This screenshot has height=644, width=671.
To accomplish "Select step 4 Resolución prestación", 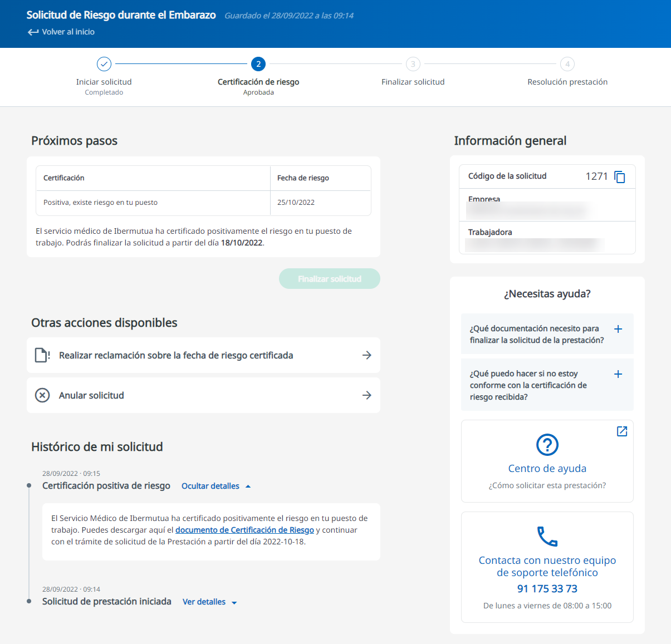I will 567,65.
